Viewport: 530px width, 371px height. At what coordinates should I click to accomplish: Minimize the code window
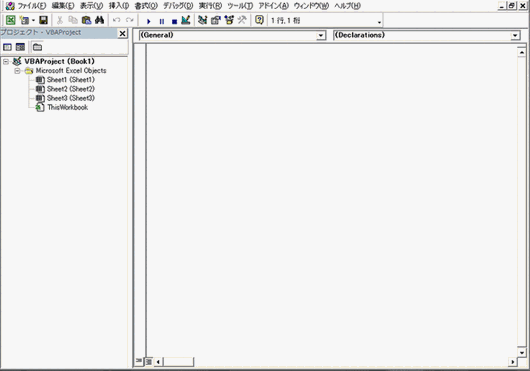[502, 6]
